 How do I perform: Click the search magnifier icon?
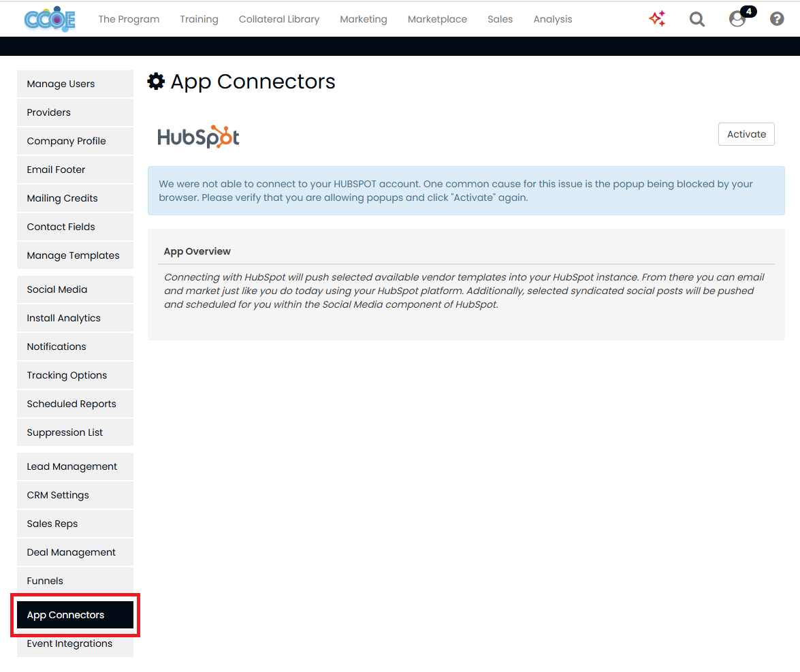tap(697, 19)
